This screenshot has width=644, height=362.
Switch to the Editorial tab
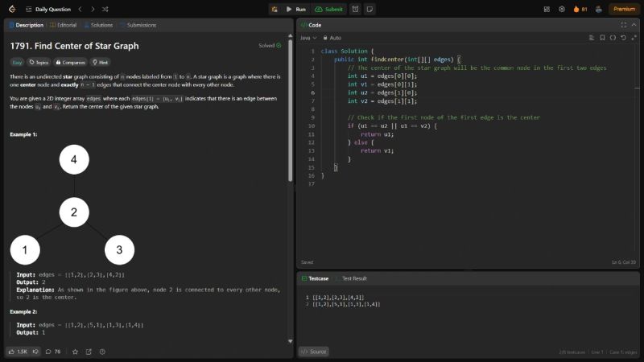(x=66, y=25)
